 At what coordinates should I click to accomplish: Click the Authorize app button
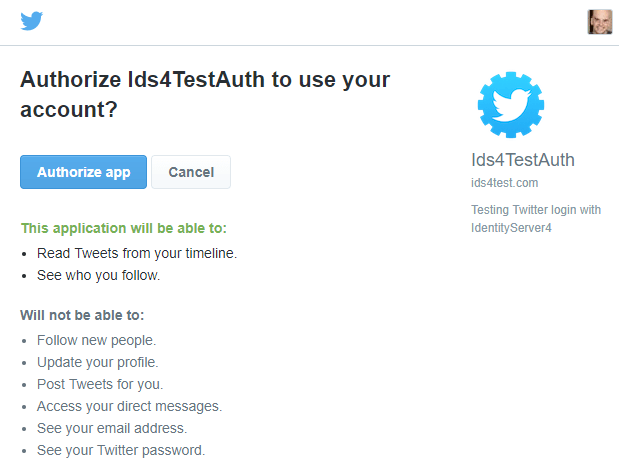coord(83,172)
